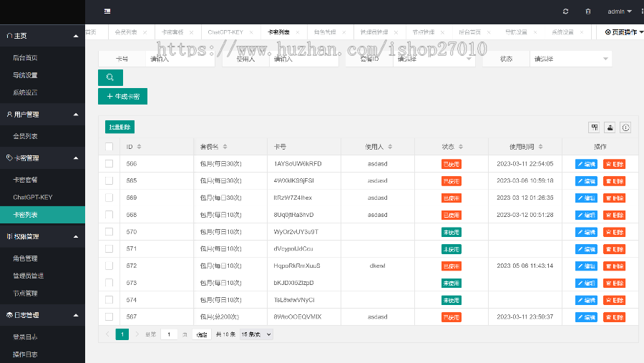The width and height of the screenshot is (644, 363).
Task: Check the box for row 569
Action: [109, 198]
